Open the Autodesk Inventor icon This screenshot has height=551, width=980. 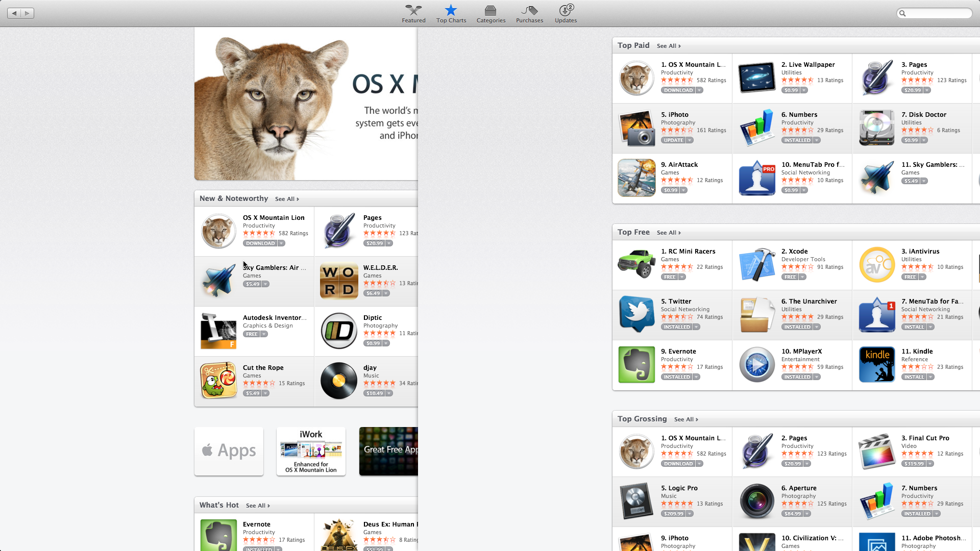coord(218,331)
